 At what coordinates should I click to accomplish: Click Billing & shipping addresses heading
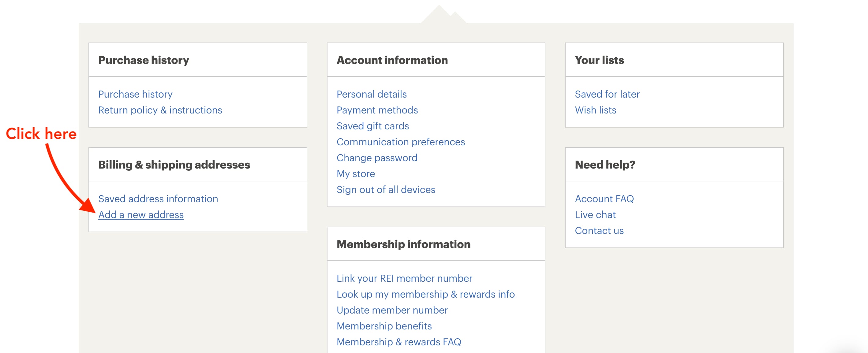pyautogui.click(x=174, y=165)
